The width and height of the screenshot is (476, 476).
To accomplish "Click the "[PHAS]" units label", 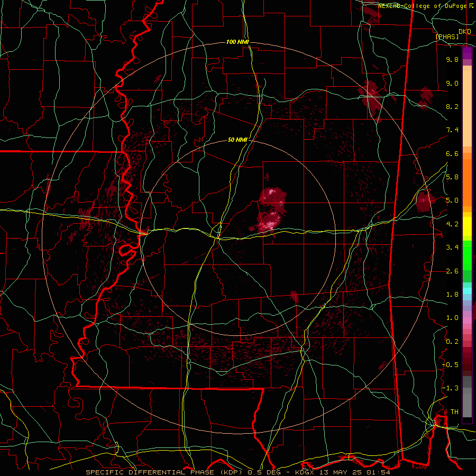I will 447,36.
